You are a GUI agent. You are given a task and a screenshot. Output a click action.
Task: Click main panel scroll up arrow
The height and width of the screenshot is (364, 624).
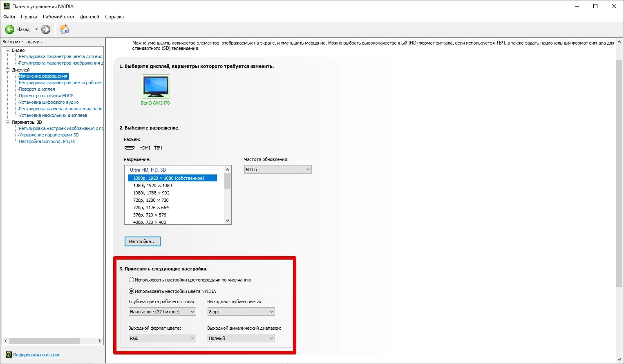click(x=620, y=42)
